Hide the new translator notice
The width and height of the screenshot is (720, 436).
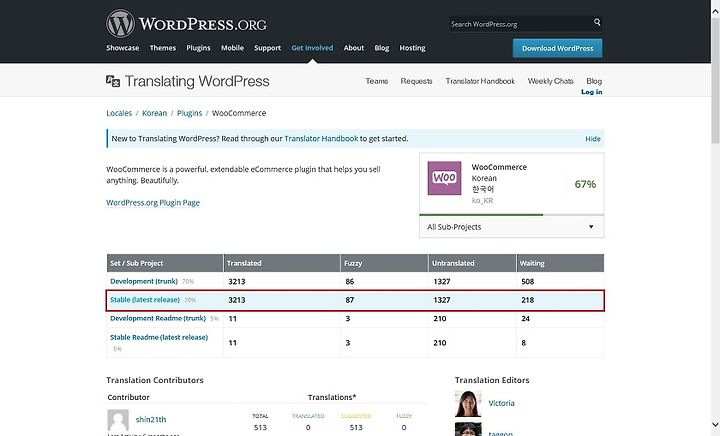tap(593, 139)
